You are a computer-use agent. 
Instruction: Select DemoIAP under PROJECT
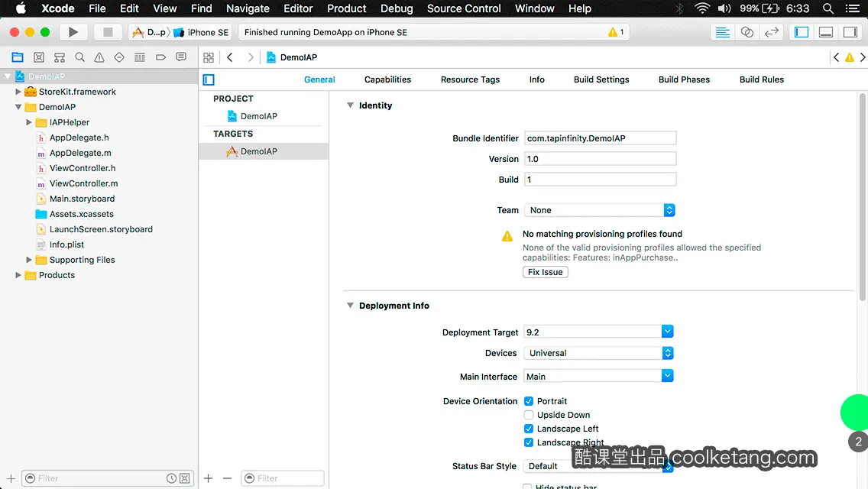(x=258, y=115)
